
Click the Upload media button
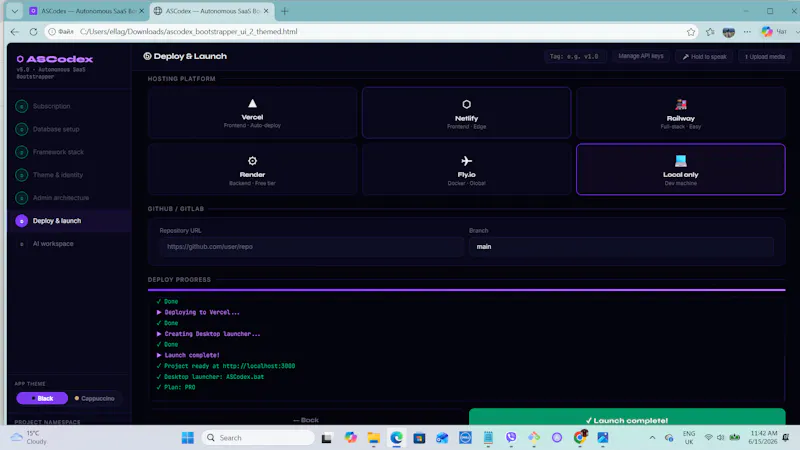tap(764, 57)
